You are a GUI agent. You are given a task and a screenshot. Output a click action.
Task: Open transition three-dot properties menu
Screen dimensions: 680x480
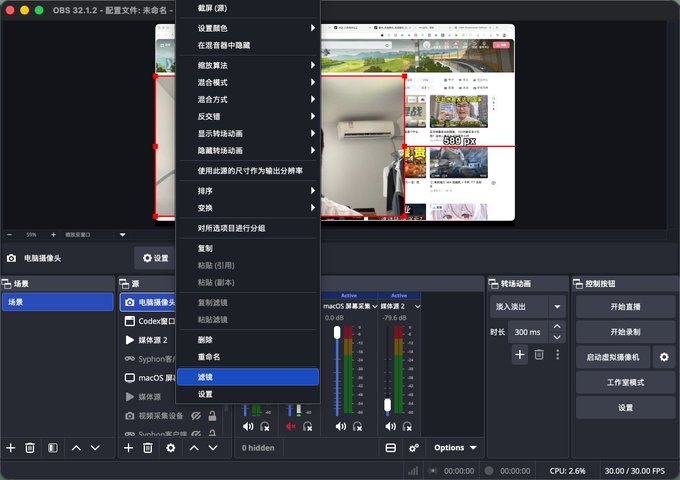tap(557, 354)
